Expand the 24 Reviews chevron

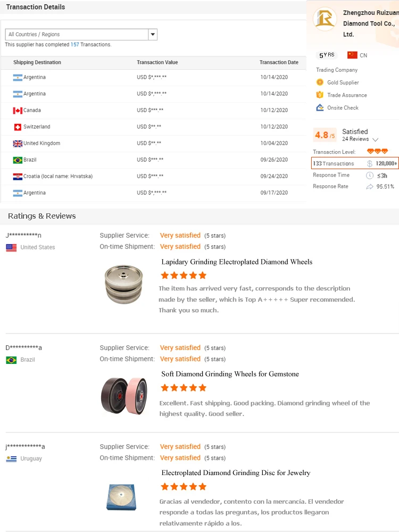376,139
